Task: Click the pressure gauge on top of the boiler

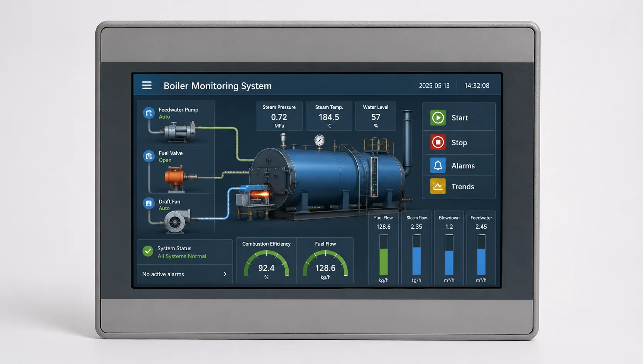Action: pos(319,140)
